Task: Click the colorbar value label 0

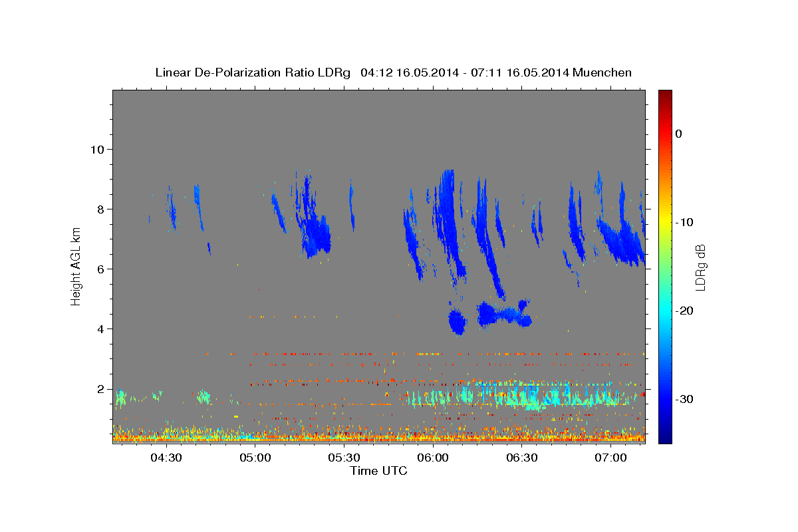Action: coord(678,134)
